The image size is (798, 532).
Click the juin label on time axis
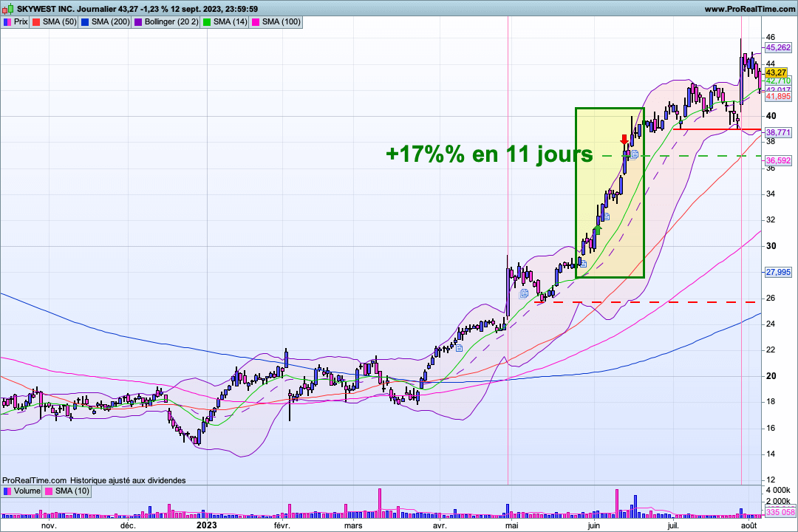pyautogui.click(x=593, y=525)
